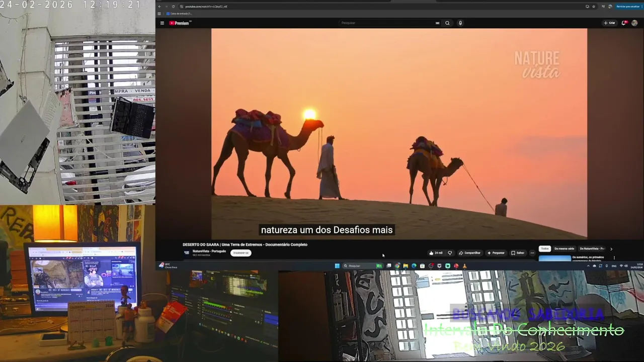Click the Inscrever-se subscribe button

[240, 253]
